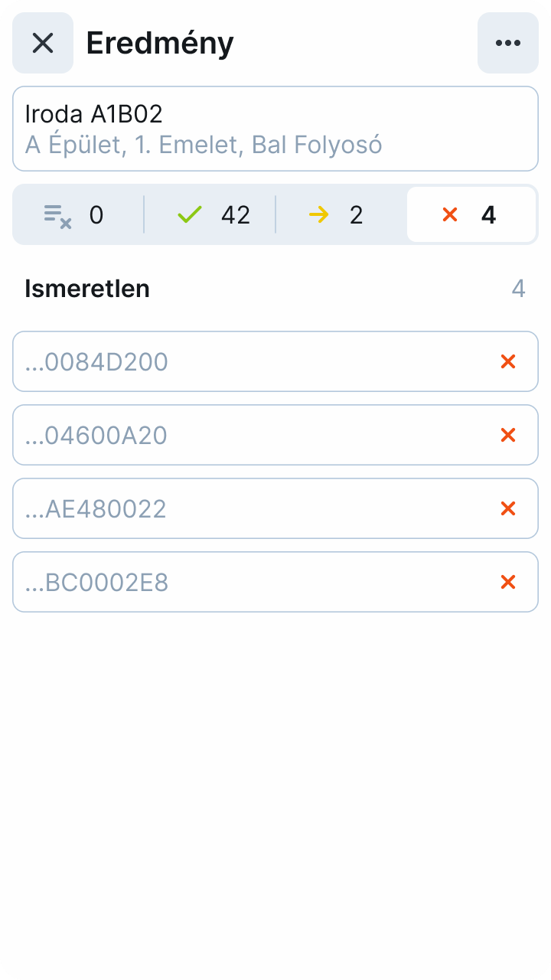Image resolution: width=551 pixels, height=980 pixels.
Task: Open list entry ...04600A20
Action: point(245,435)
